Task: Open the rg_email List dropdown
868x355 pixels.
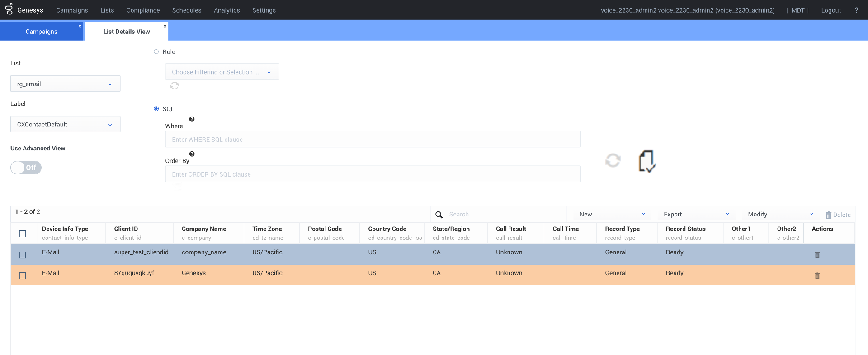Action: (x=65, y=84)
